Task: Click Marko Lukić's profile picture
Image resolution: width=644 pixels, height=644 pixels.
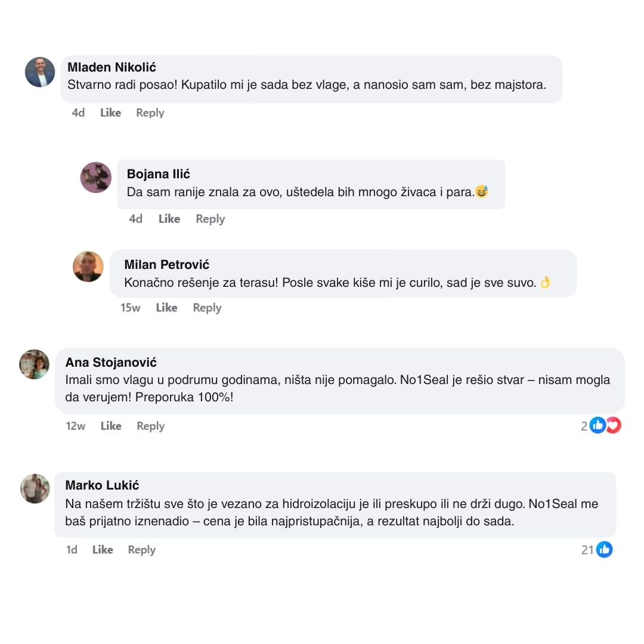Action: pyautogui.click(x=35, y=488)
